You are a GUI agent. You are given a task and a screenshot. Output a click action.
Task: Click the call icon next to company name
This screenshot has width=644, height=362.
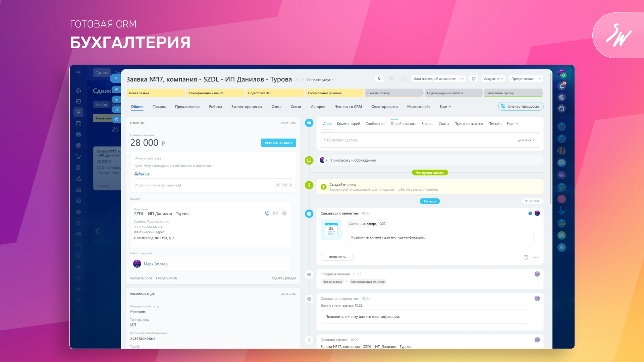pyautogui.click(x=267, y=214)
